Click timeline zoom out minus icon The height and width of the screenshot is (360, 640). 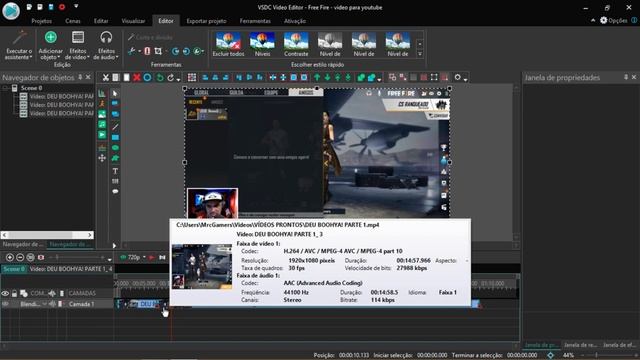[x=20, y=258]
